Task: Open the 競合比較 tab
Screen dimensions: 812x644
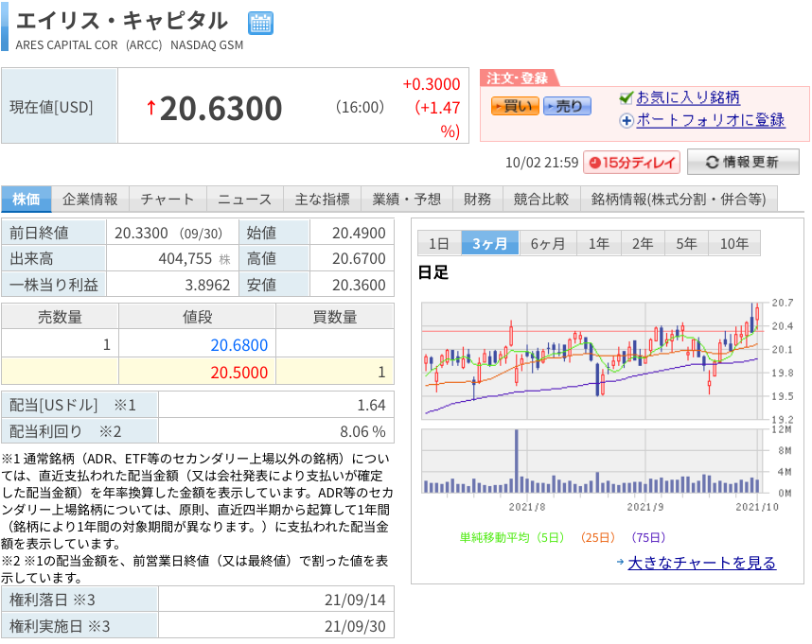Action: (x=541, y=200)
